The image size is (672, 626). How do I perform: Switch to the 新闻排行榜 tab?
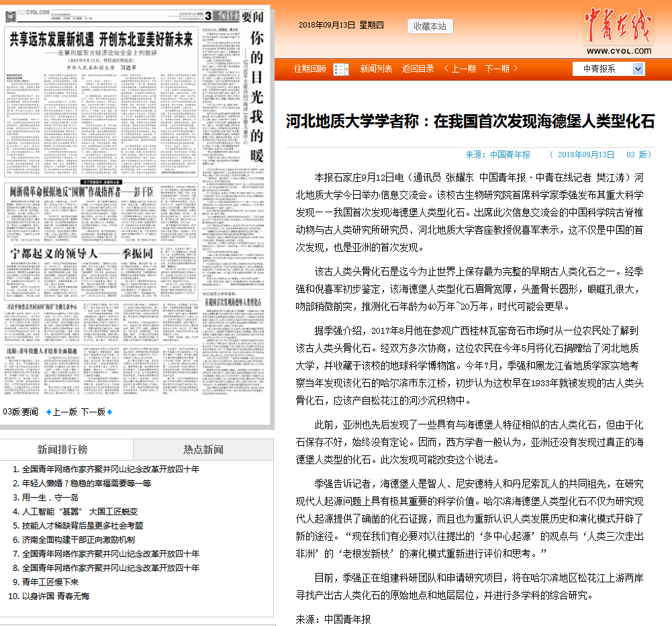[x=62, y=449]
